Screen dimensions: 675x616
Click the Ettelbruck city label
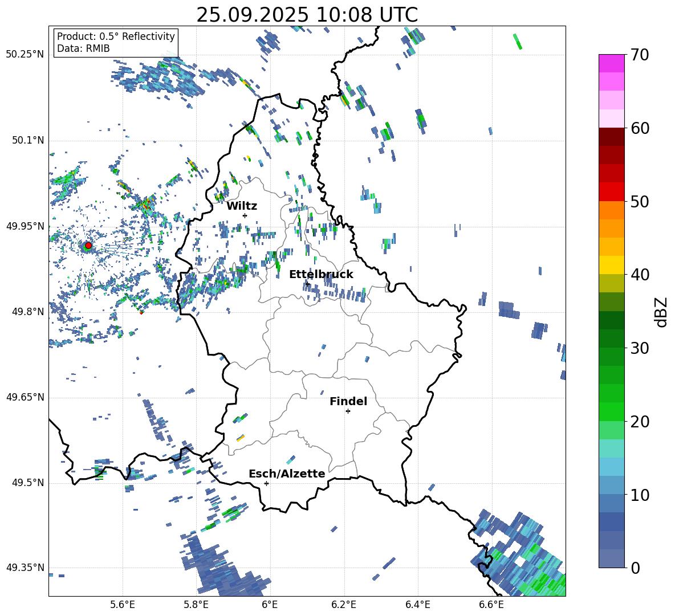[321, 275]
